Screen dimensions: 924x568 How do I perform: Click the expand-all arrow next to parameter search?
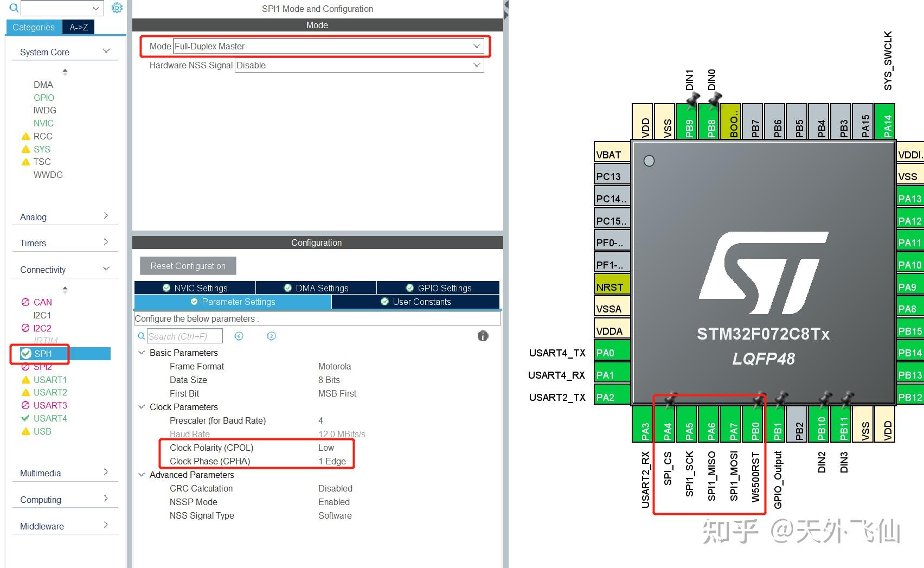pyautogui.click(x=271, y=336)
